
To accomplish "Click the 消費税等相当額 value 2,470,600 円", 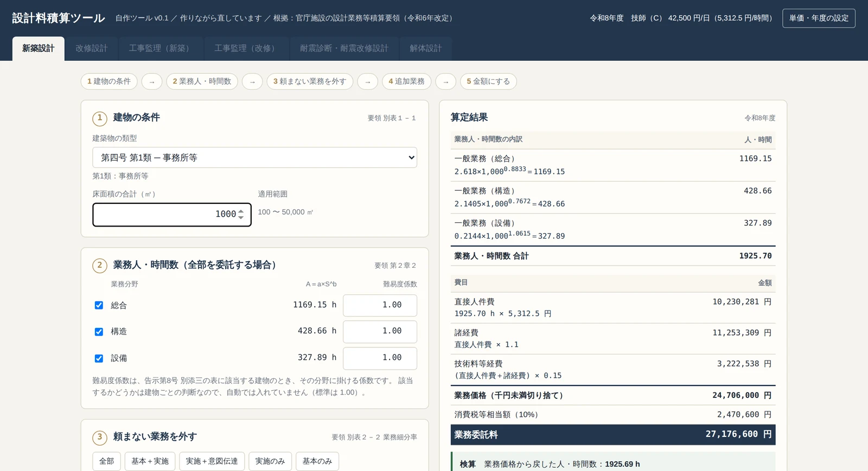I will (x=744, y=414).
